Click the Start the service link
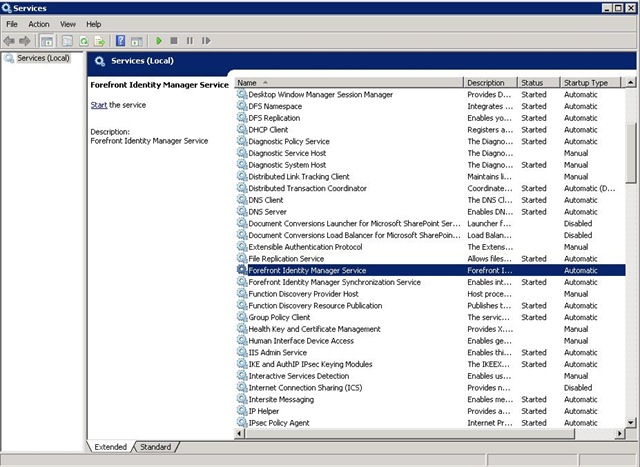The height and width of the screenshot is (467, 640). (x=99, y=105)
